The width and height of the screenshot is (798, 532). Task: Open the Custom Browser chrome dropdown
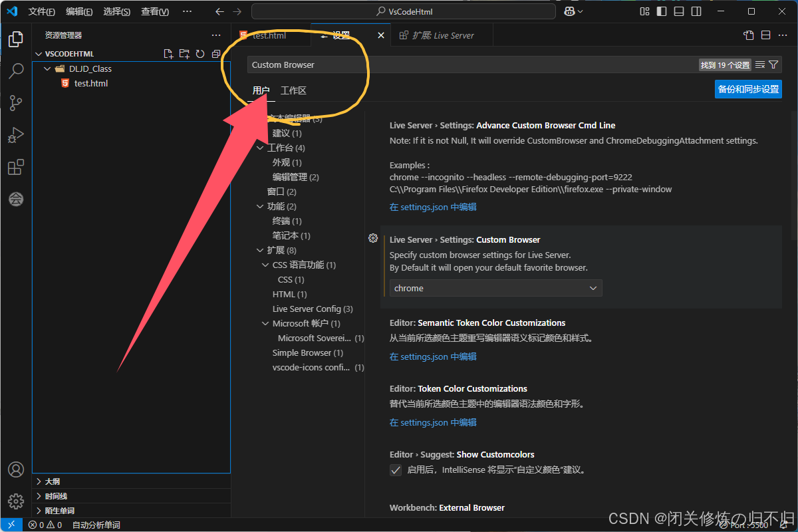(495, 288)
